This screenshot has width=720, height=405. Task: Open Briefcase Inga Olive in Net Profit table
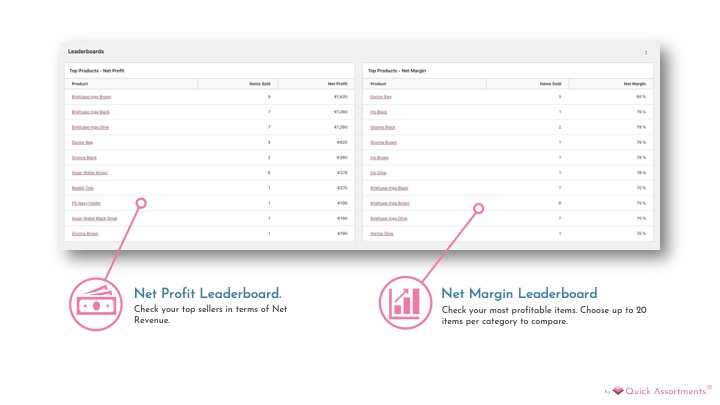point(90,127)
